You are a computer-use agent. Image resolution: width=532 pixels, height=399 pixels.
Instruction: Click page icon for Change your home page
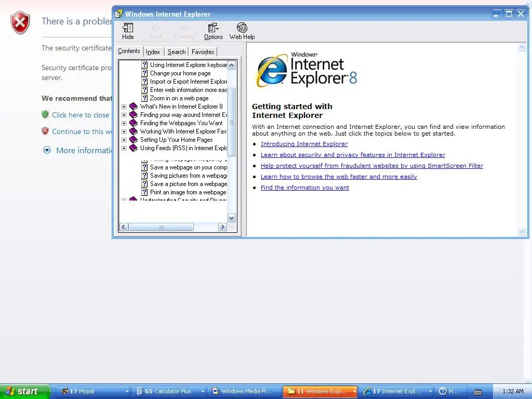[144, 73]
